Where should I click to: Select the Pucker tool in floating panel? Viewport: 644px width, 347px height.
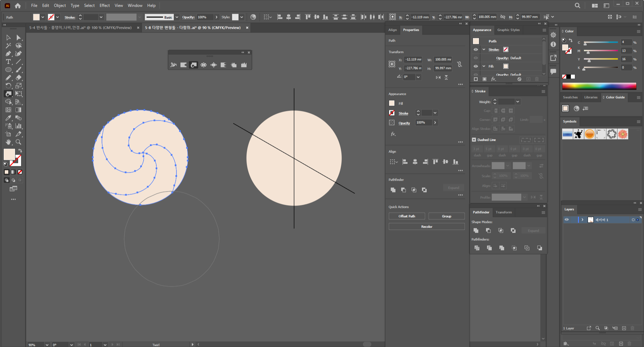click(x=204, y=65)
